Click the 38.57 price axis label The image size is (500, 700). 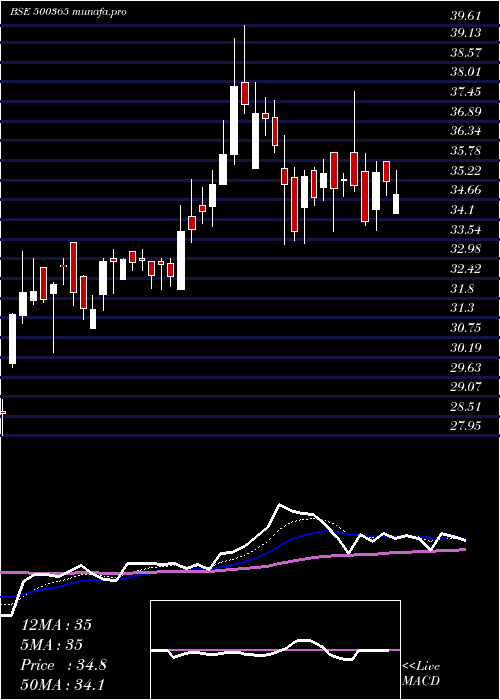click(466, 52)
